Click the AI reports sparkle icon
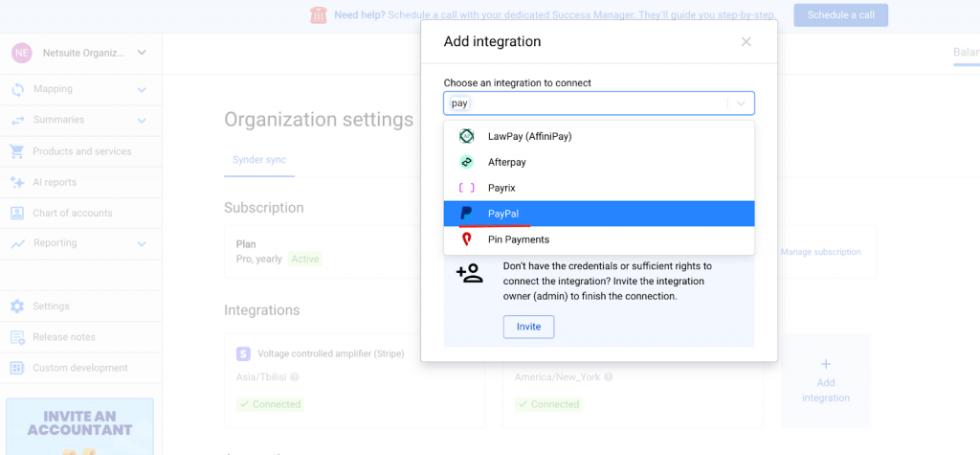This screenshot has width=980, height=455. click(17, 182)
